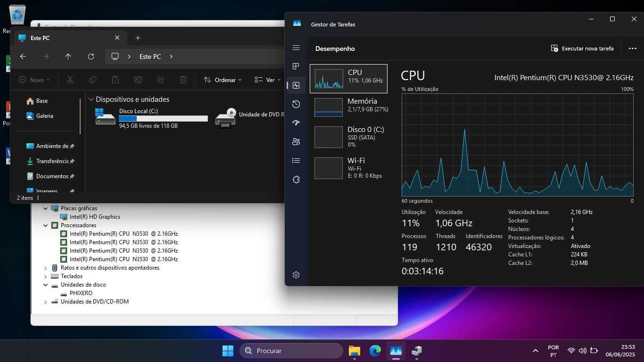This screenshot has width=644, height=362.
Task: Go back in File Explorer
Action: point(23,57)
